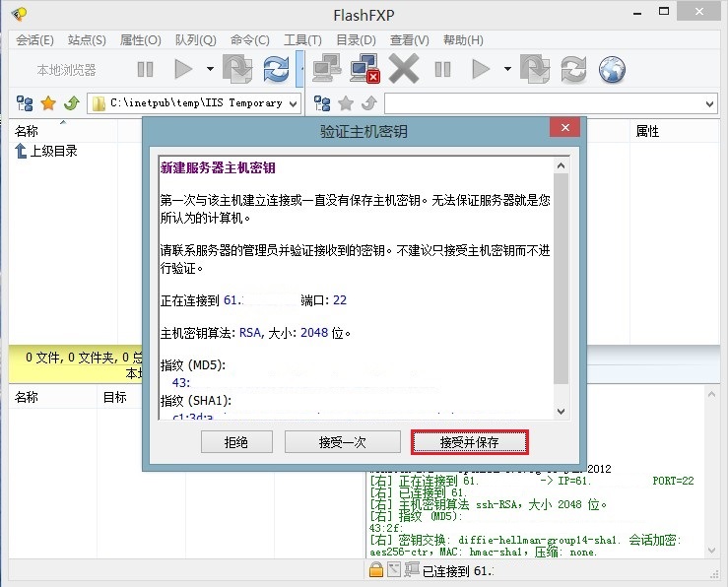Select the 上级目录 parent directory entry
This screenshot has height=587, width=728.
52,151
